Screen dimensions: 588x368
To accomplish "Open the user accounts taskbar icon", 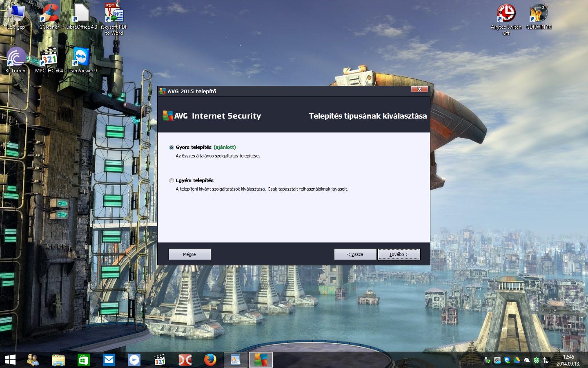I will pos(33,360).
